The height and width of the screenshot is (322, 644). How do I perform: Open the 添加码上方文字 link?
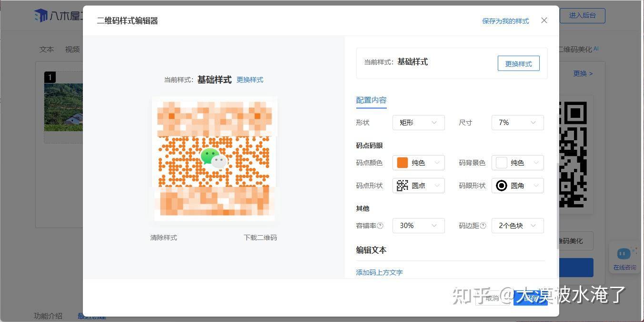[x=380, y=272]
